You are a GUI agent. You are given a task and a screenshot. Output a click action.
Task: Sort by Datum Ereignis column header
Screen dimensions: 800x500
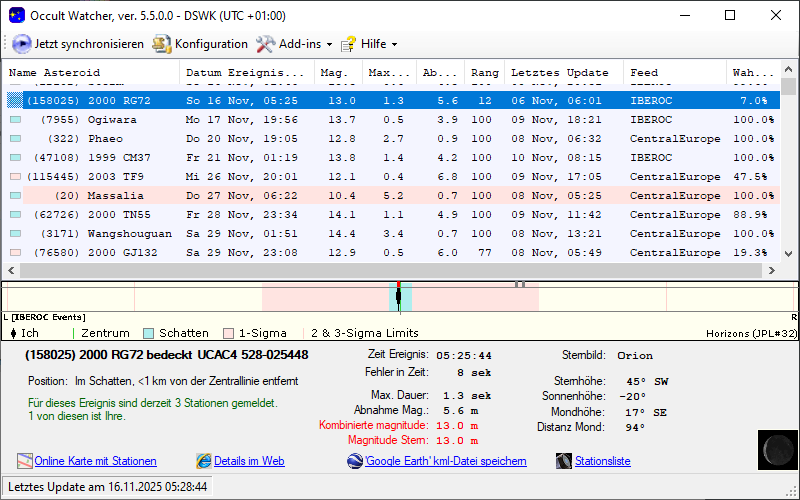tap(245, 73)
